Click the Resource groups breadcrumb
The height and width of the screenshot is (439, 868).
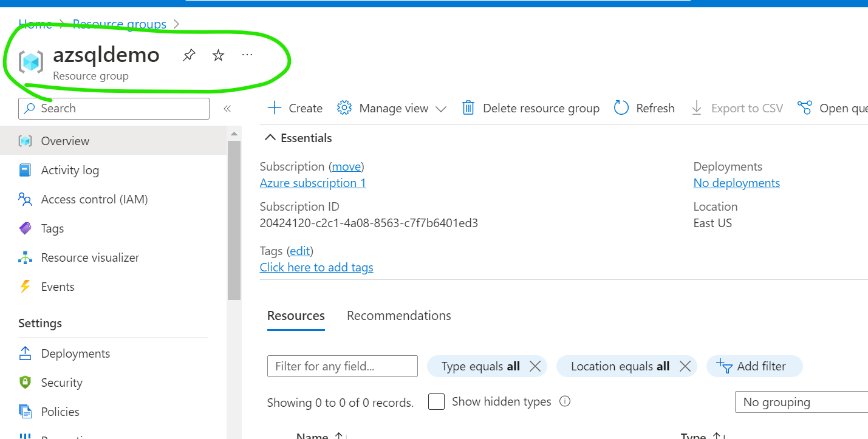[x=120, y=24]
